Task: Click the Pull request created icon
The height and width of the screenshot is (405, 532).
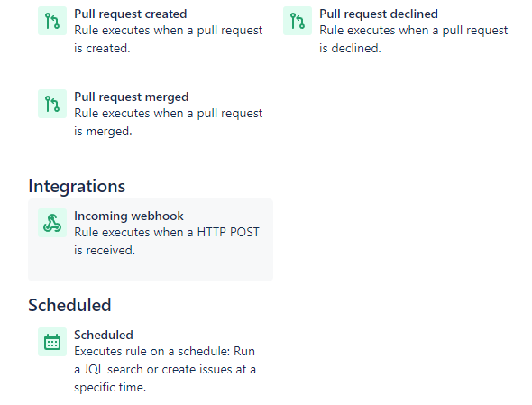Action: [52, 21]
